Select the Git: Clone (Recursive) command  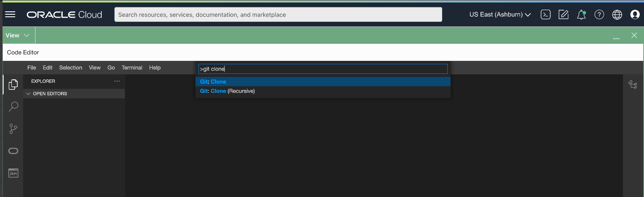point(323,91)
